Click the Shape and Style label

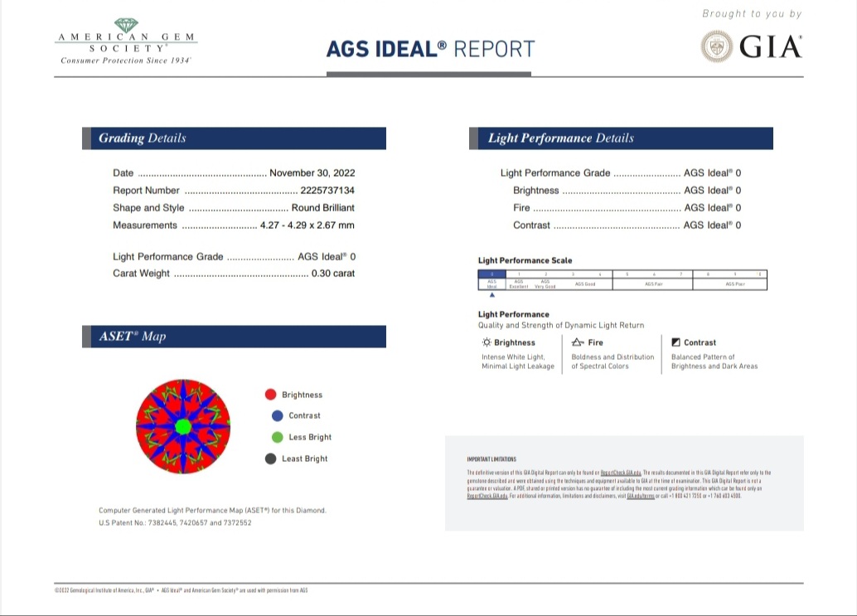148,208
